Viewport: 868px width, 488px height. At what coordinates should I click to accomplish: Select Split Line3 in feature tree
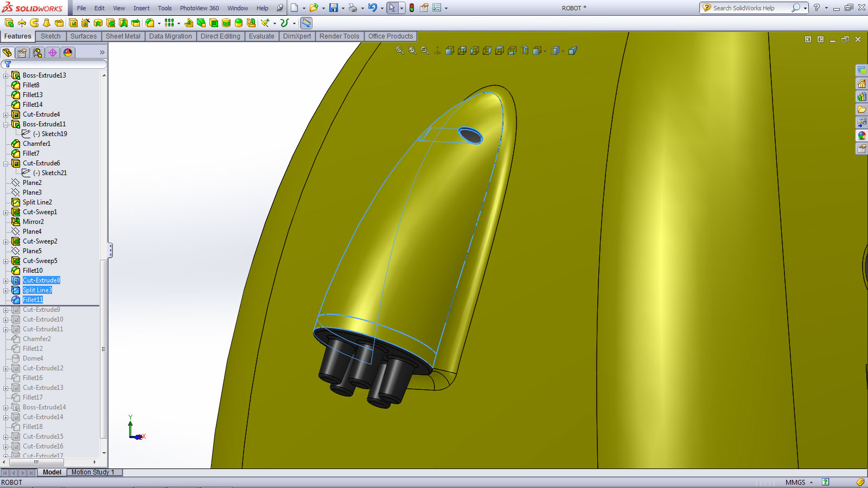37,290
